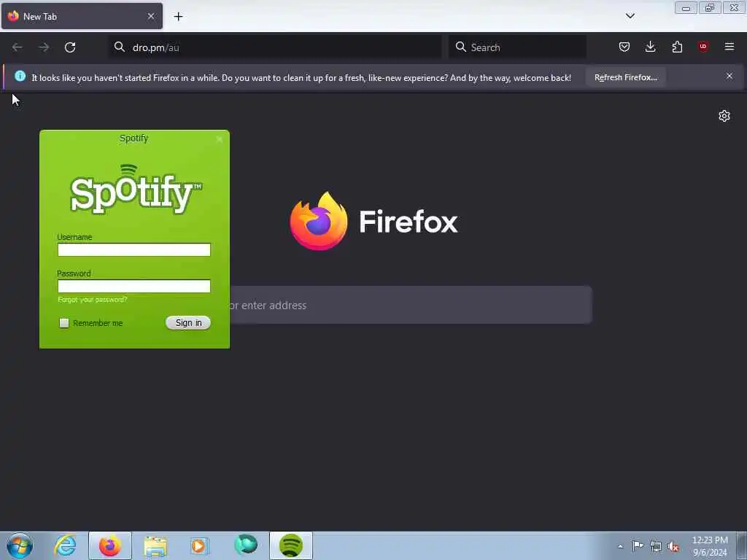
Task: Click the Spotify window title text
Action: pyautogui.click(x=134, y=138)
